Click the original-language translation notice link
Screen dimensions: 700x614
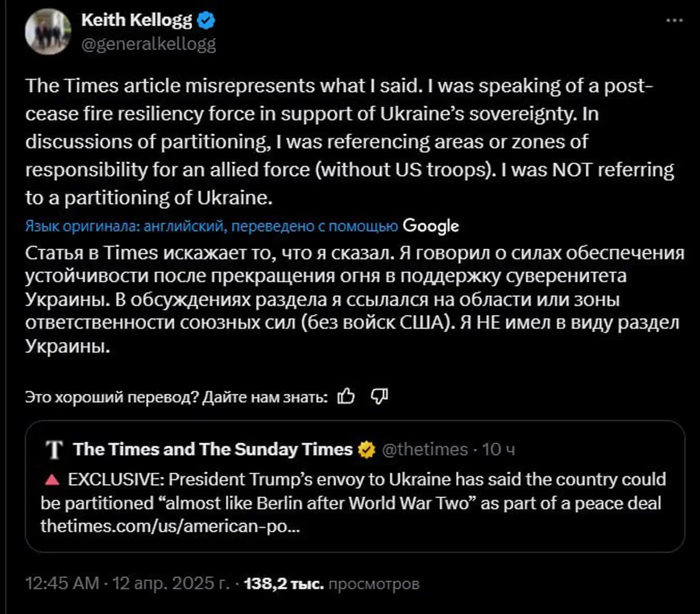point(211,226)
